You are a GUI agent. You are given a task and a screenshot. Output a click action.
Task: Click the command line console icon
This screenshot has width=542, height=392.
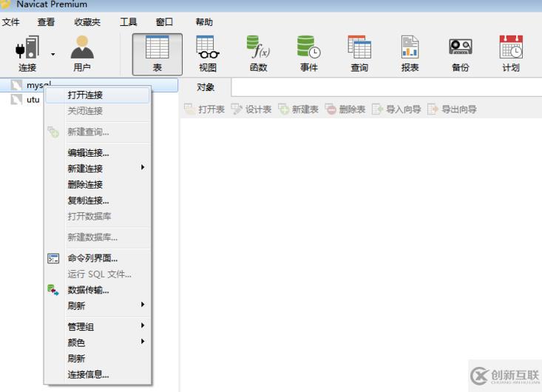click(x=53, y=259)
